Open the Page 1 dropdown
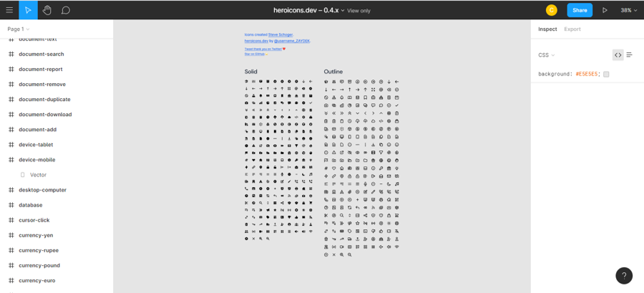Image resolution: width=644 pixels, height=293 pixels. [19, 29]
